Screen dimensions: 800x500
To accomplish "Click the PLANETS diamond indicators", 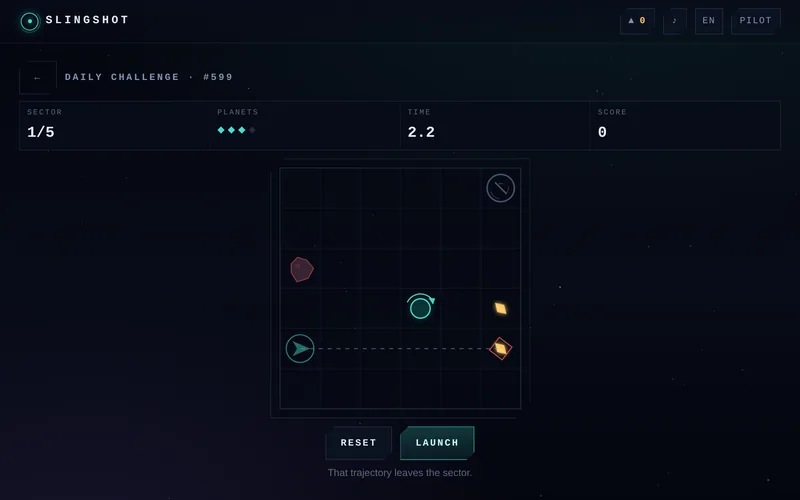I will (237, 130).
